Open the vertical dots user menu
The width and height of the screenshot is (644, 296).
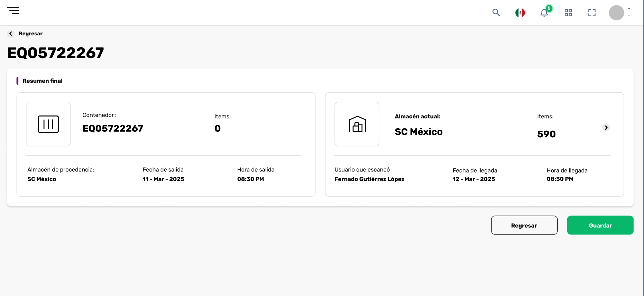(629, 12)
